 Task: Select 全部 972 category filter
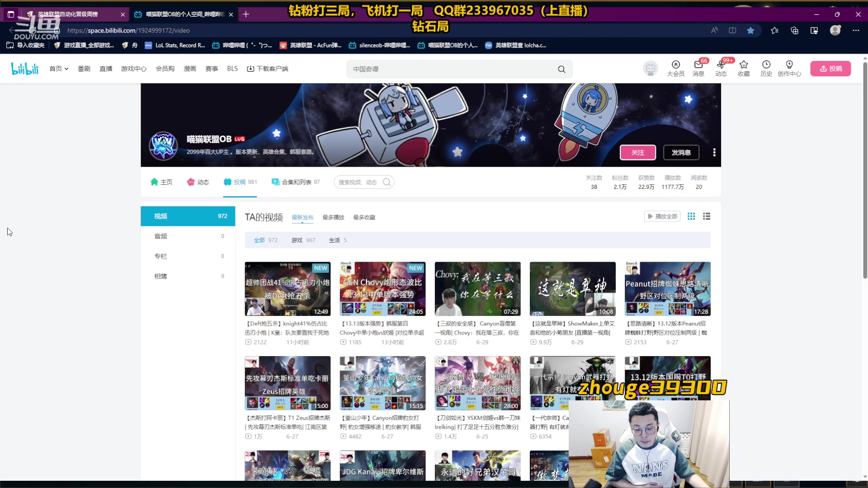pos(266,240)
